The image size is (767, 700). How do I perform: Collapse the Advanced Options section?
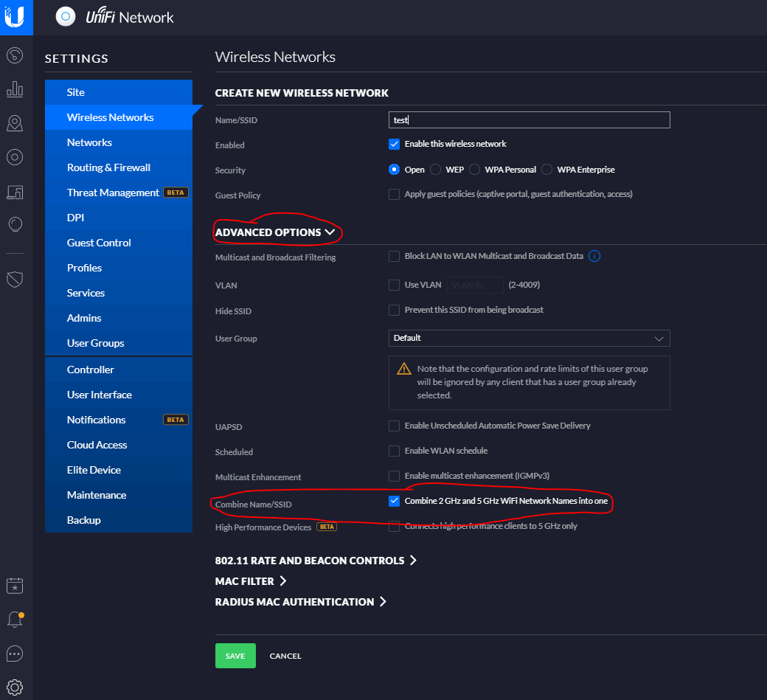coord(275,232)
